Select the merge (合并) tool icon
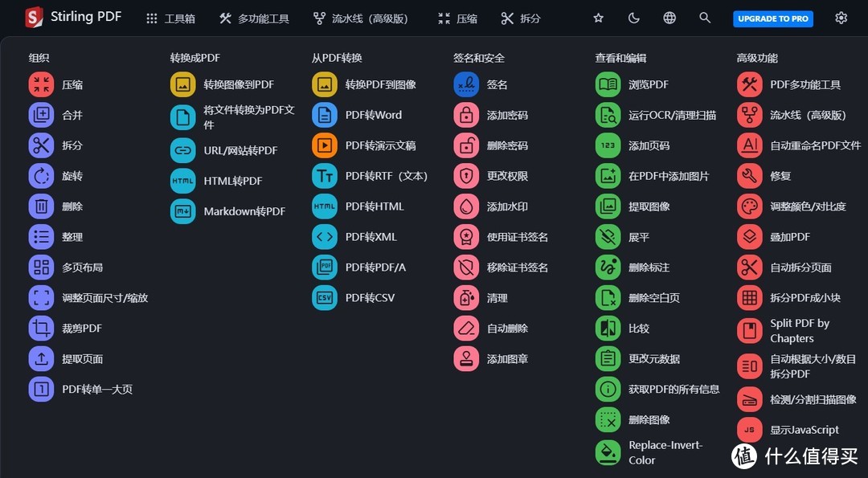The image size is (868, 478). point(41,115)
